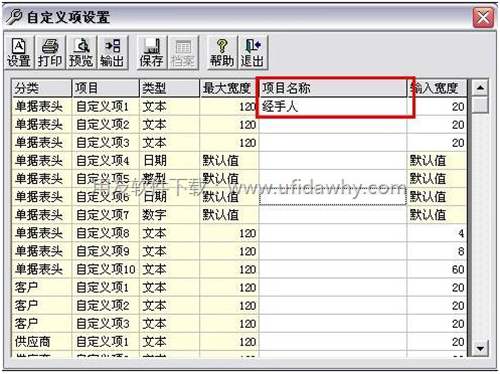Image resolution: width=500 pixels, height=374 pixels.
Task: Click the 日期 type cell of 自定义项4
Action: click(x=169, y=161)
